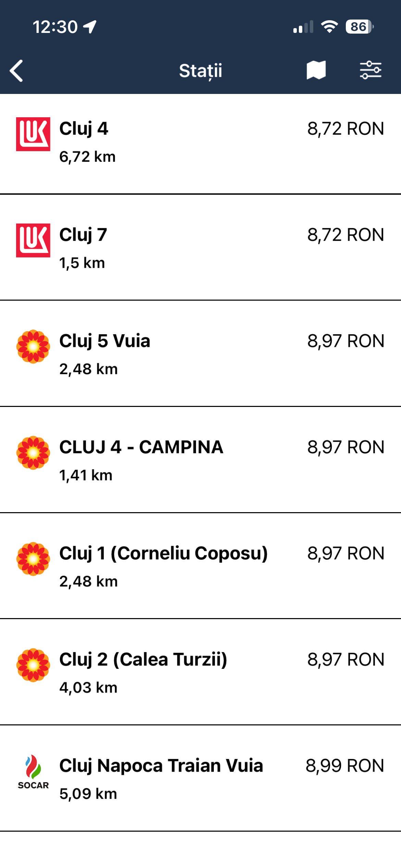Tap the sun logo beside Cluj 5 Vuia

click(x=33, y=347)
